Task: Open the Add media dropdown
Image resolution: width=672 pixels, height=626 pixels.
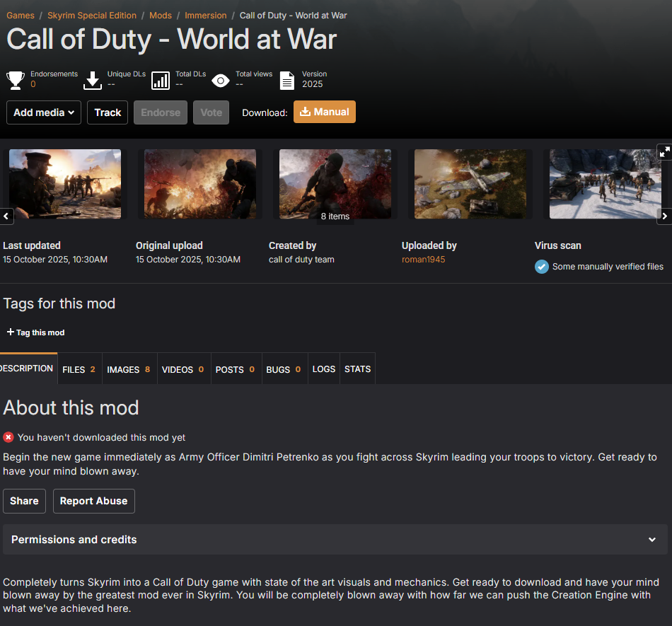Action: (44, 112)
